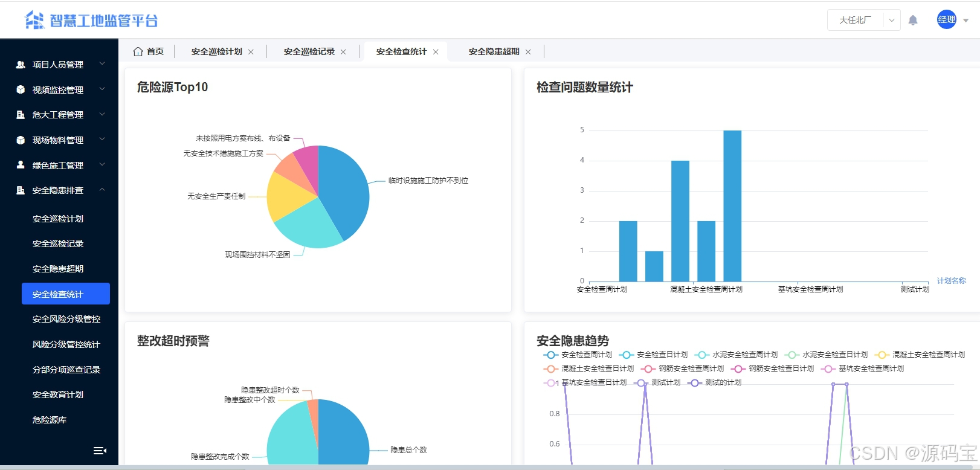
Task: Expand the 项目人员管理 menu chevron
Action: coord(102,63)
